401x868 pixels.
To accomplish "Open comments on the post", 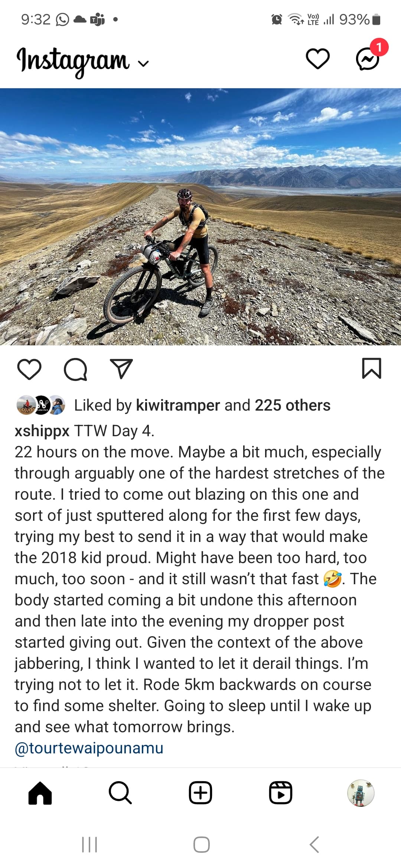I will pos(75,369).
